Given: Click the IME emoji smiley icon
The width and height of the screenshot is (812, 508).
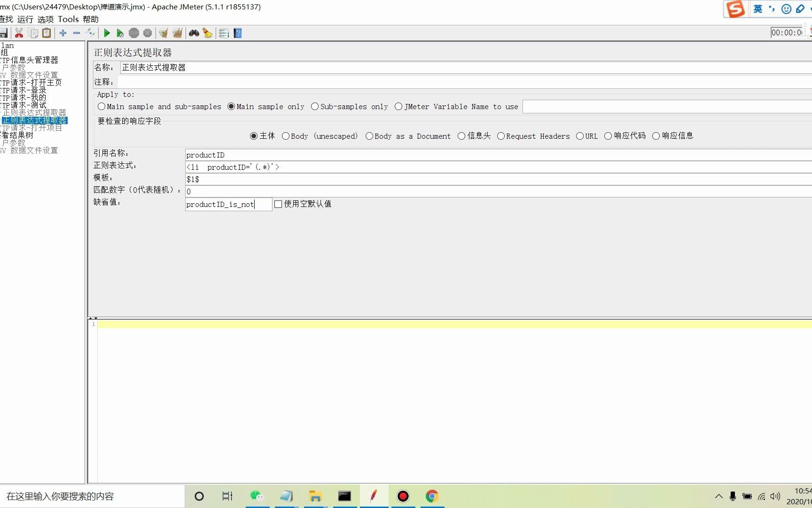Looking at the screenshot, I should (786, 9).
